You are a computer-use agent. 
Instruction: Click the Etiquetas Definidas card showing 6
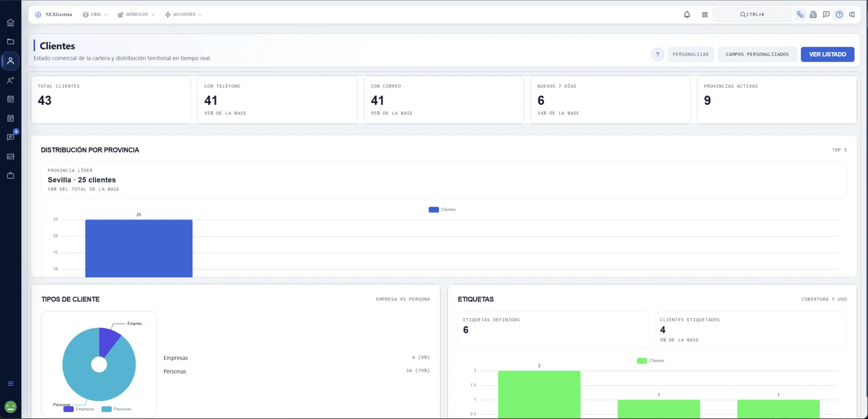coord(553,330)
